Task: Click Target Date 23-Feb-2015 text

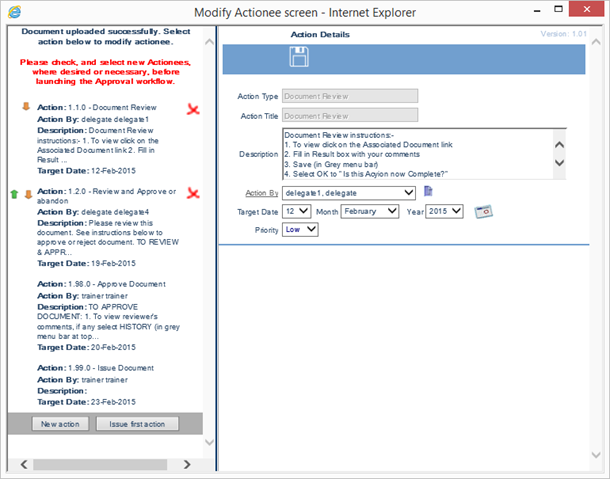Action: coord(86,402)
